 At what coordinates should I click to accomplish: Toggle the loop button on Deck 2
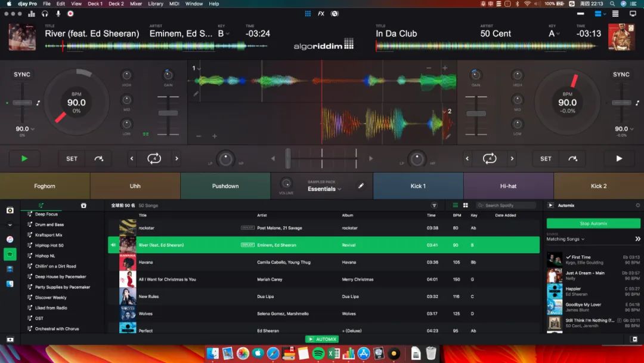coord(490,159)
